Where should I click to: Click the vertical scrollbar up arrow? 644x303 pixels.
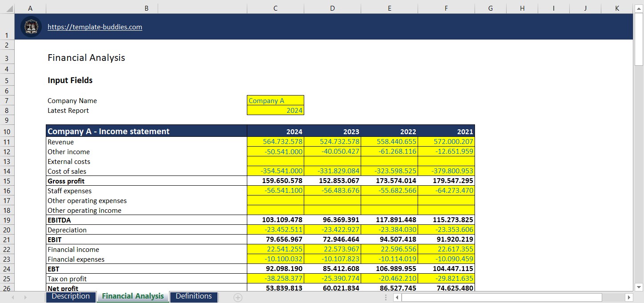coord(639,8)
